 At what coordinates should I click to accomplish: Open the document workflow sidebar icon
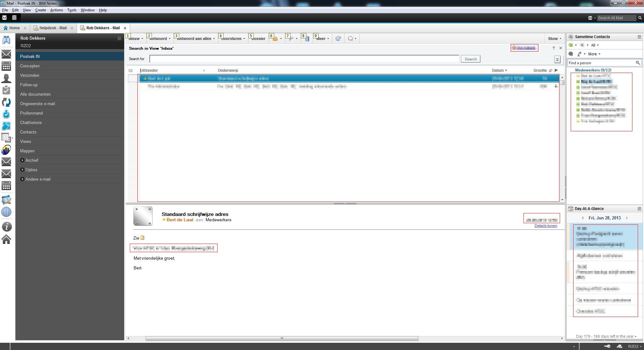point(6,138)
